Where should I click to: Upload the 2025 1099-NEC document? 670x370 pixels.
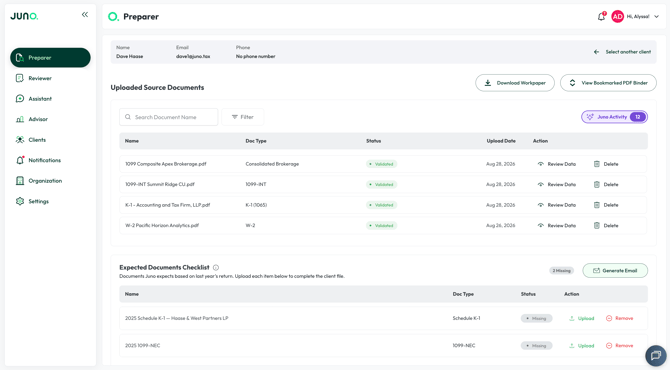pyautogui.click(x=582, y=346)
